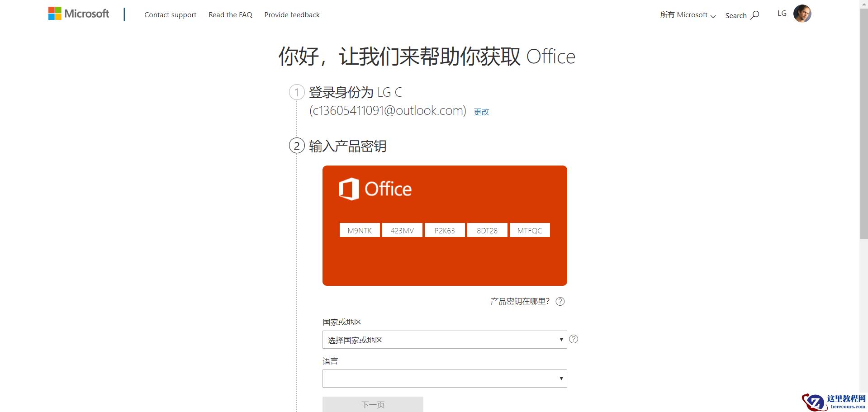Click the help icon beside country dropdown
This screenshot has width=868, height=412.
573,338
